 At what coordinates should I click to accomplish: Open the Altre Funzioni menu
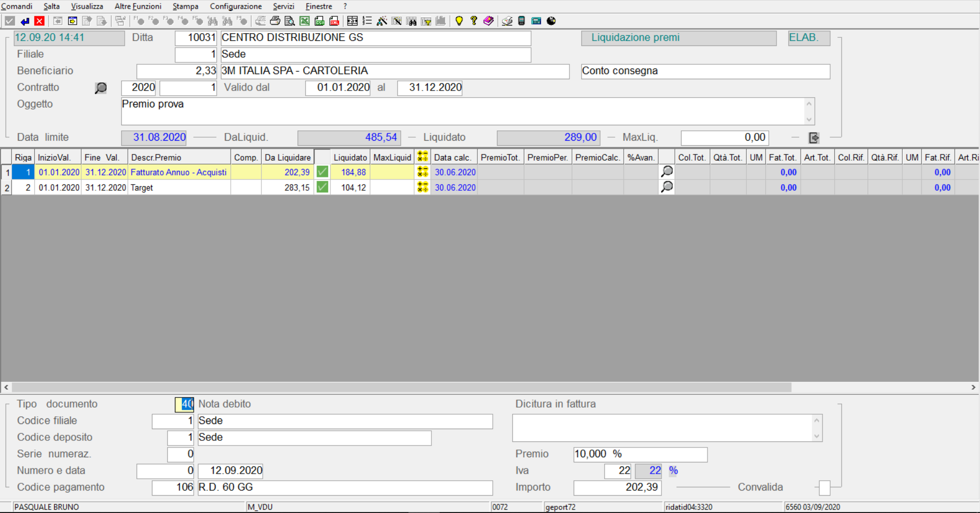click(x=138, y=6)
